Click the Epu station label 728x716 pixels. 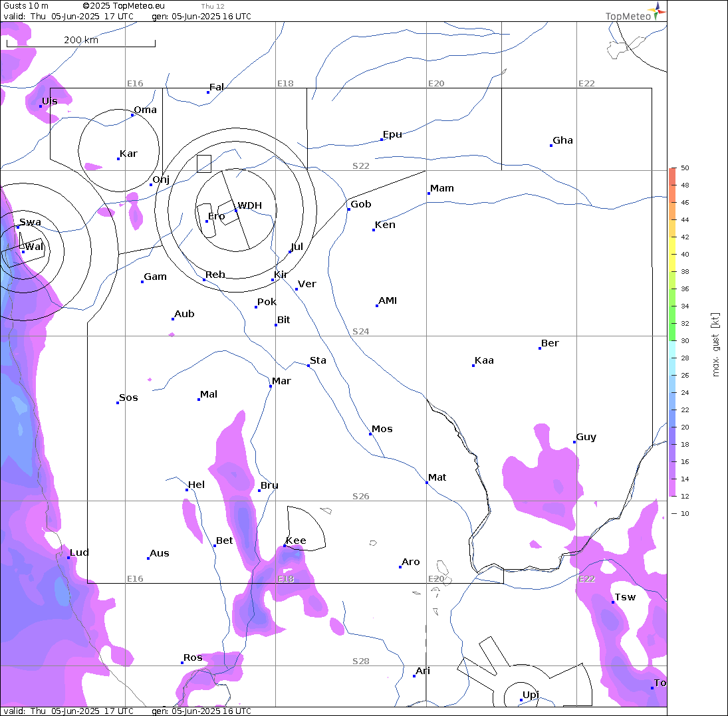coord(392,134)
